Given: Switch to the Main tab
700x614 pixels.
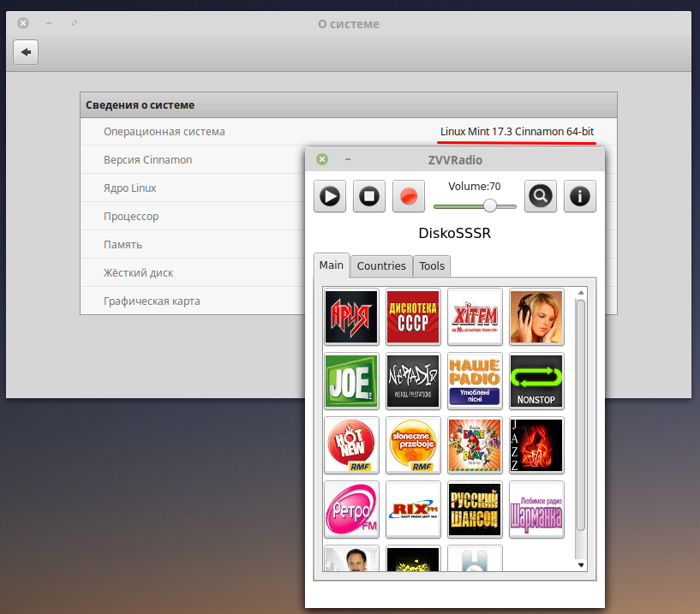Looking at the screenshot, I should tap(332, 265).
